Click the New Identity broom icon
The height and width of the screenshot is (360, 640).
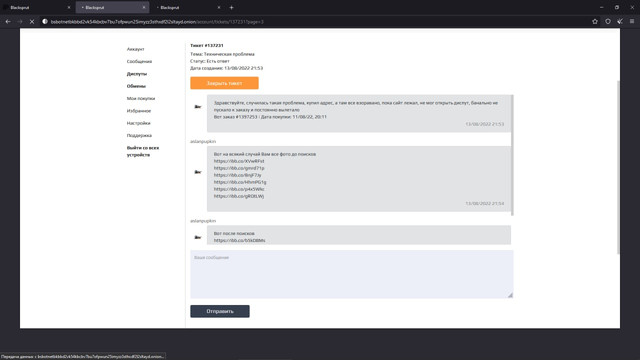[620, 22]
